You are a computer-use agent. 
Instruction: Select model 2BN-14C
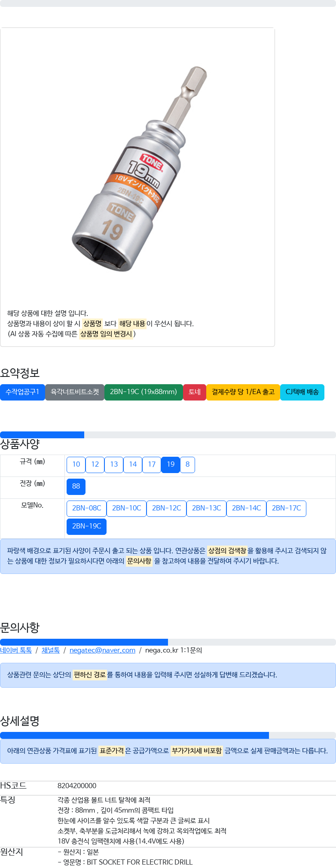(x=246, y=508)
